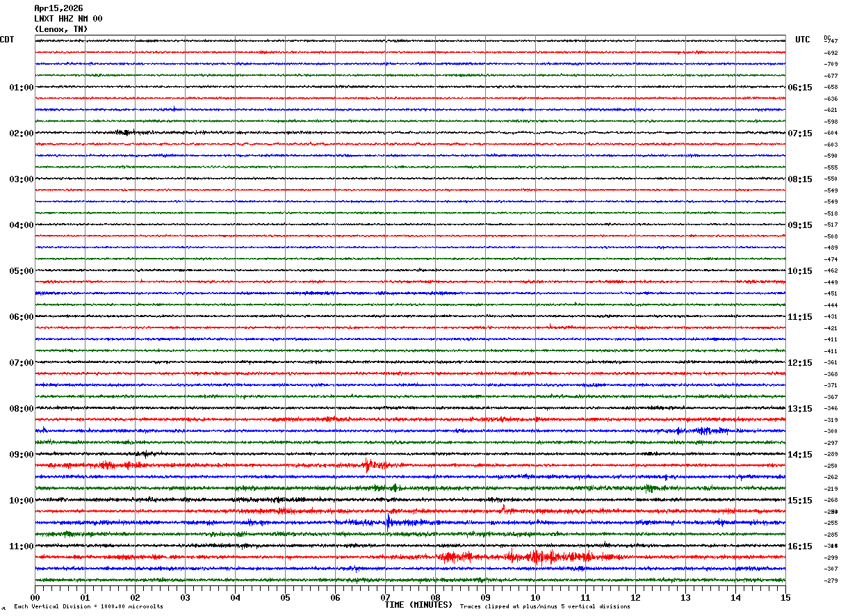Click the traces clipped footnote text
The image size is (841, 616).
(x=545, y=606)
